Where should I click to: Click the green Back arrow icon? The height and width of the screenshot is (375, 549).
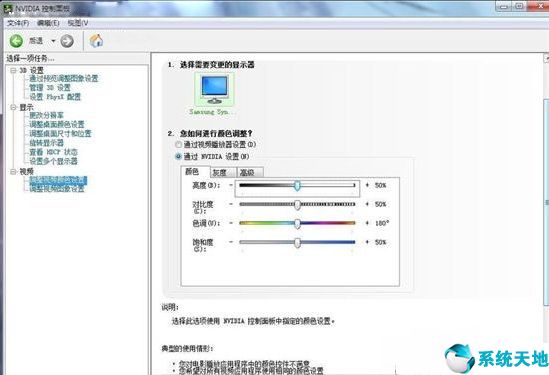(x=16, y=41)
